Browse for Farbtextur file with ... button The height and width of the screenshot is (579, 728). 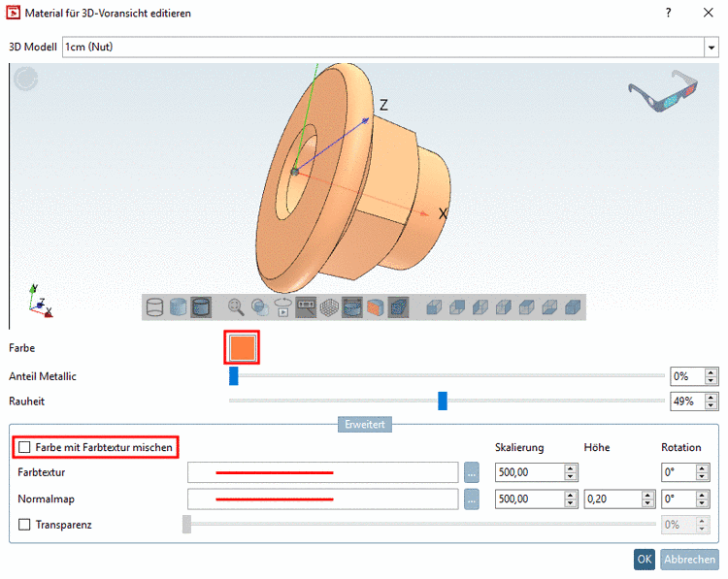pyautogui.click(x=471, y=472)
